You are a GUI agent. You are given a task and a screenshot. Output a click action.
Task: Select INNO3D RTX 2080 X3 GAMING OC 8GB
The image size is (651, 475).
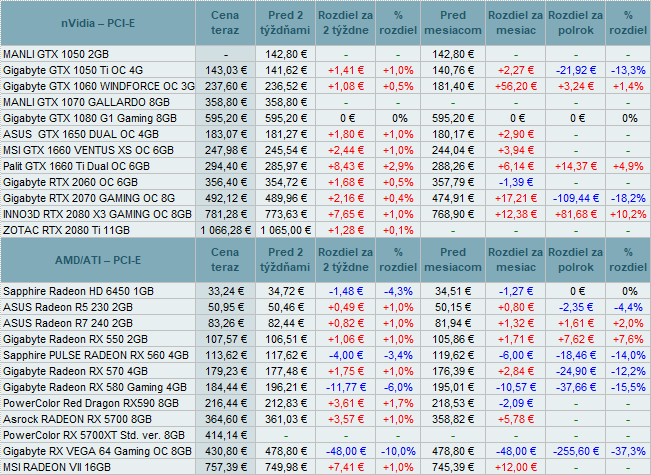(98, 214)
